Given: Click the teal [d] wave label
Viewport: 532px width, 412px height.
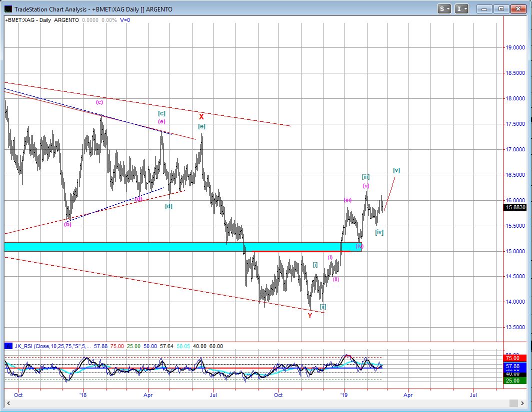Looking at the screenshot, I should tap(168, 206).
